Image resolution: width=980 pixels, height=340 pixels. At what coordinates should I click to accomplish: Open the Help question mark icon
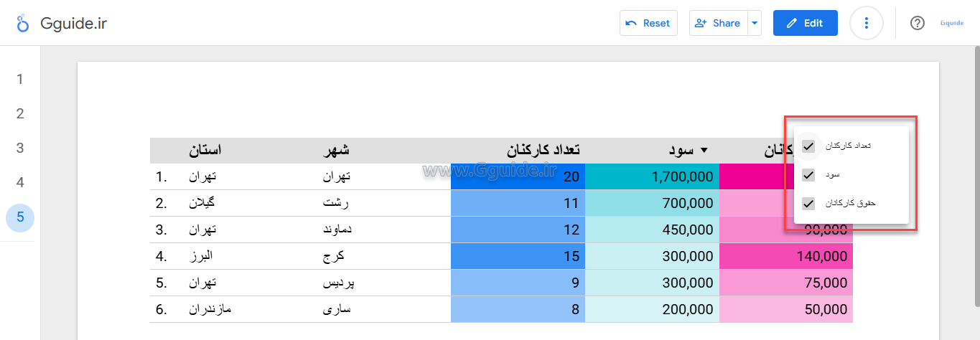917,23
